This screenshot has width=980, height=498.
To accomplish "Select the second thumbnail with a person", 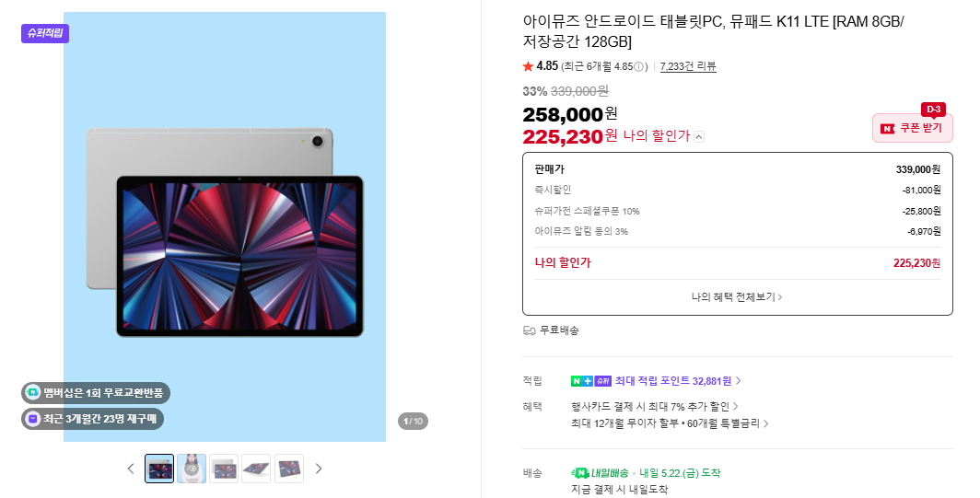I will (192, 469).
